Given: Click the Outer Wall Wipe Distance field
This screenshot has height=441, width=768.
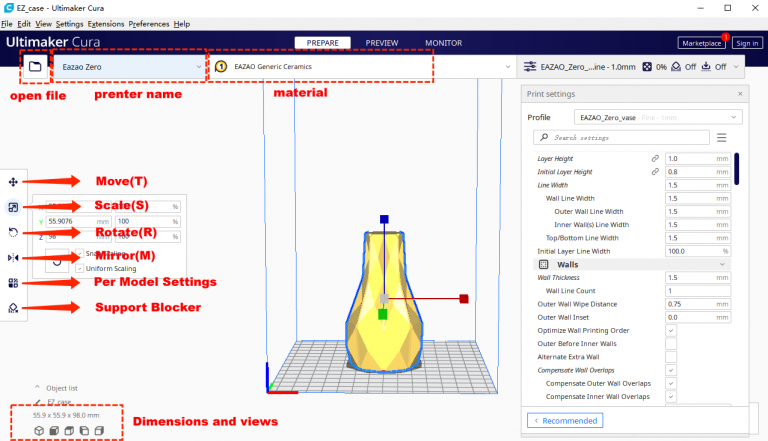Looking at the screenshot, I should [x=697, y=304].
